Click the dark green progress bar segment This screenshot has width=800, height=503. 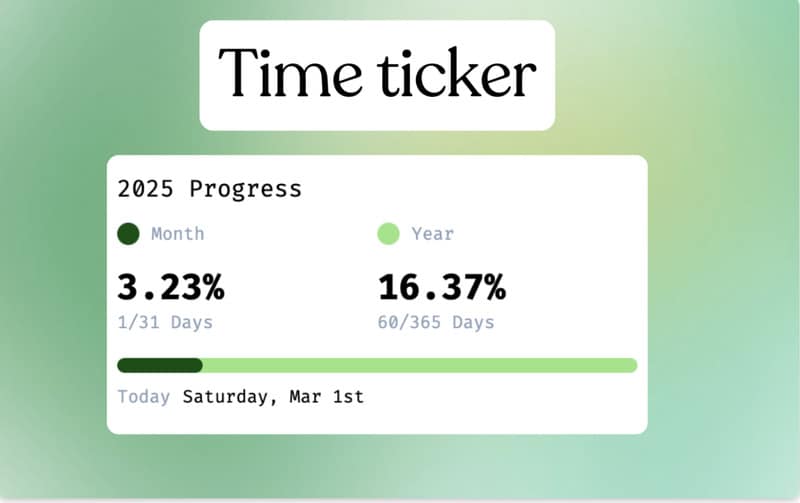click(158, 365)
